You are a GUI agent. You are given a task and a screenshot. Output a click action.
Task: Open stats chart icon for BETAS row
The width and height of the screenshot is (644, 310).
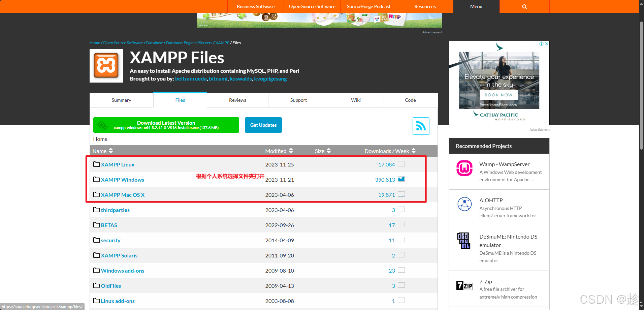[401, 224]
